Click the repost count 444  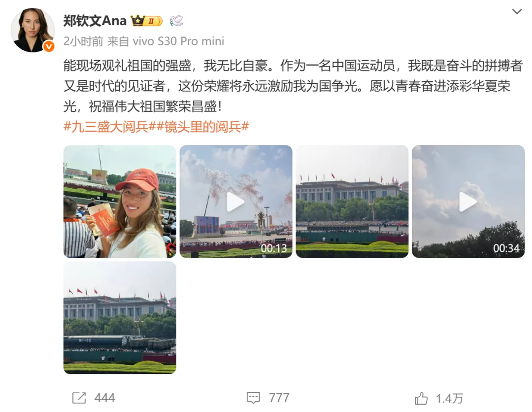(x=104, y=398)
